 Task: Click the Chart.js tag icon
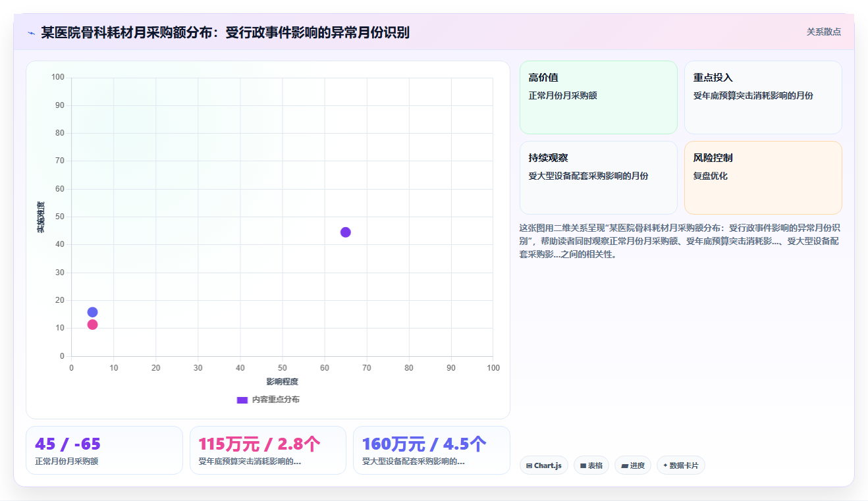point(529,465)
